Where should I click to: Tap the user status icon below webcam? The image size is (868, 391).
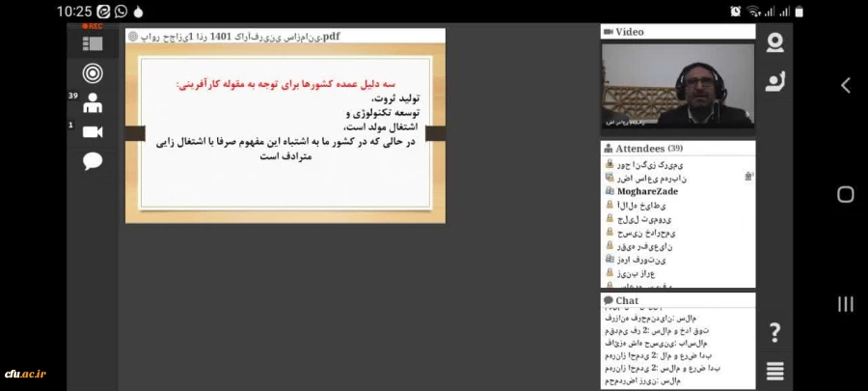tap(774, 82)
